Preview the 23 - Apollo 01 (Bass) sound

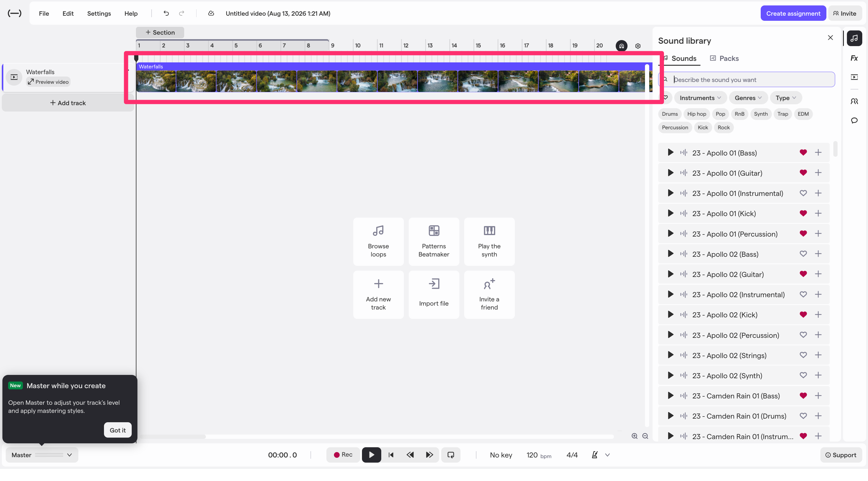pos(671,152)
